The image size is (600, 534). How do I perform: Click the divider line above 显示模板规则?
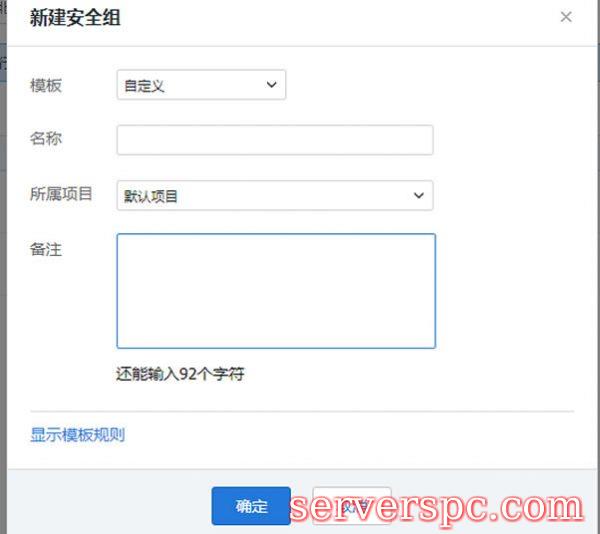(302, 411)
